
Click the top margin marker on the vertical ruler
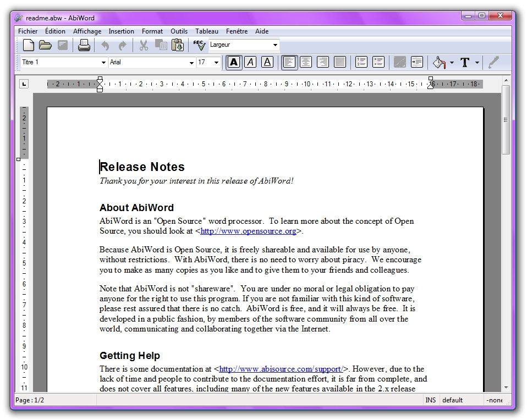19,159
